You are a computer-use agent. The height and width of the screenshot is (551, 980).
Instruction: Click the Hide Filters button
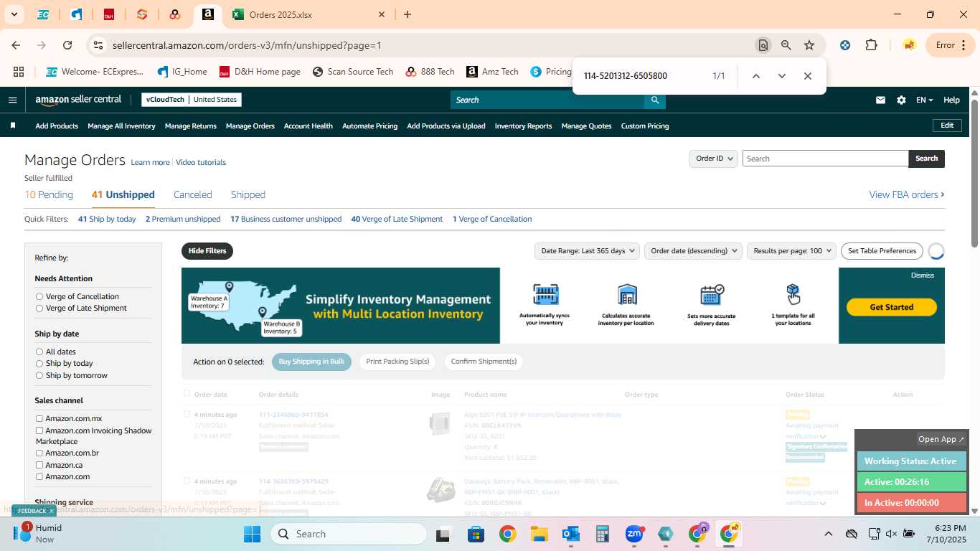(x=207, y=251)
